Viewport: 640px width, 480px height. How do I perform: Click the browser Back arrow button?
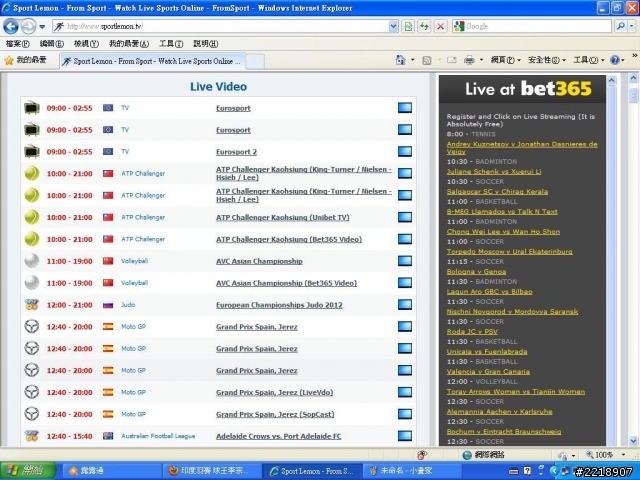(11, 27)
